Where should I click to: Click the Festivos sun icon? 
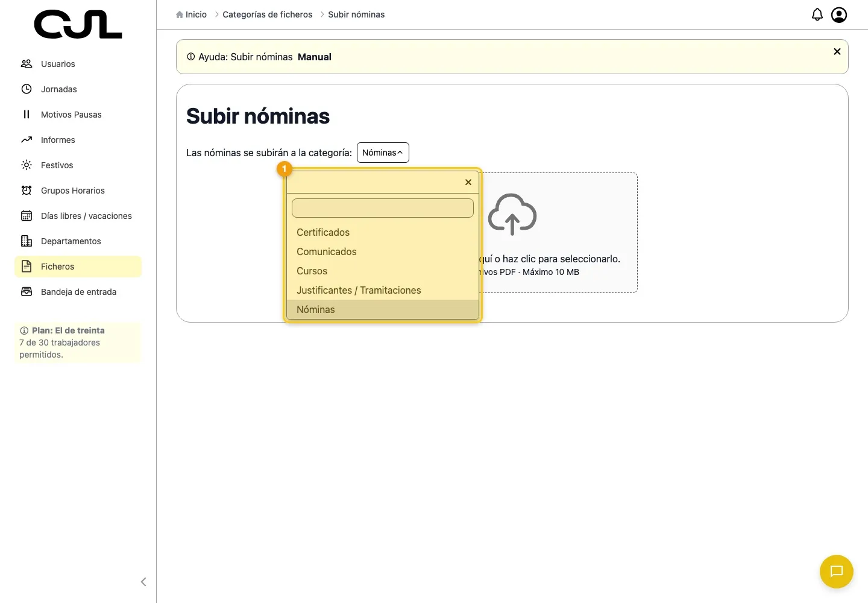27,165
